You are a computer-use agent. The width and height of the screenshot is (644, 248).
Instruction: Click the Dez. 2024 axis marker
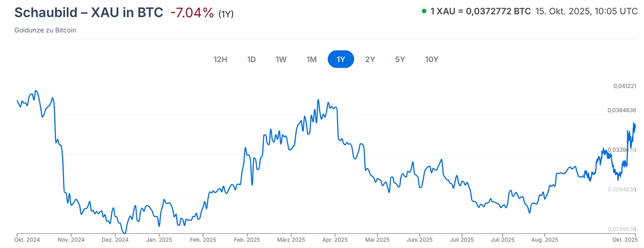(115, 240)
